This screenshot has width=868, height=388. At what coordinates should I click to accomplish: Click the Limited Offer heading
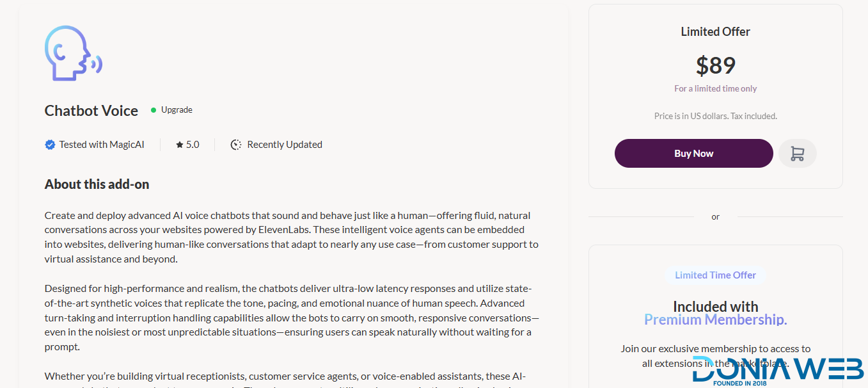coord(715,31)
